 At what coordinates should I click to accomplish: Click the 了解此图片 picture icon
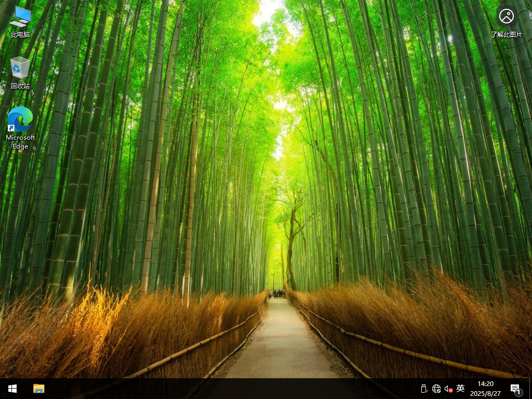(x=507, y=17)
